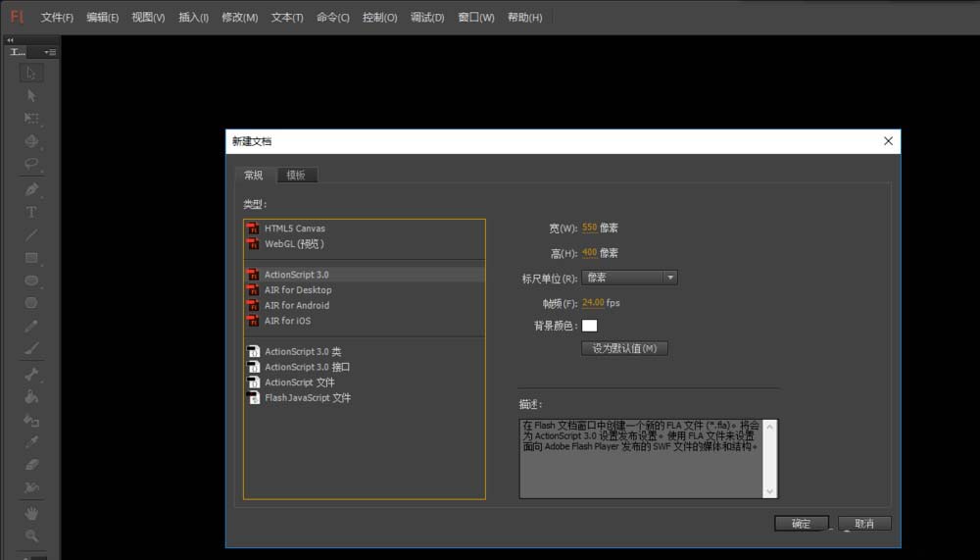Pick the Lasso tool
980x560 pixels.
[30, 164]
